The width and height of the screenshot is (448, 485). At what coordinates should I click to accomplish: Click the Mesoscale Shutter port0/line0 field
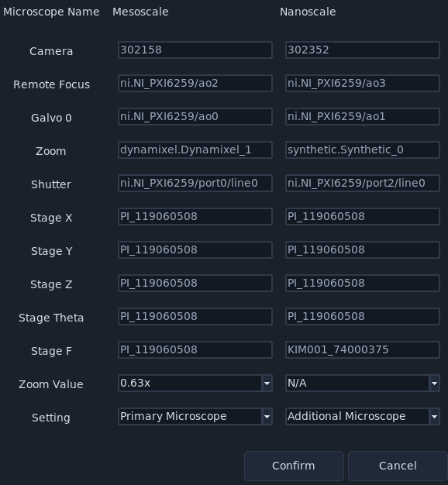tap(195, 183)
